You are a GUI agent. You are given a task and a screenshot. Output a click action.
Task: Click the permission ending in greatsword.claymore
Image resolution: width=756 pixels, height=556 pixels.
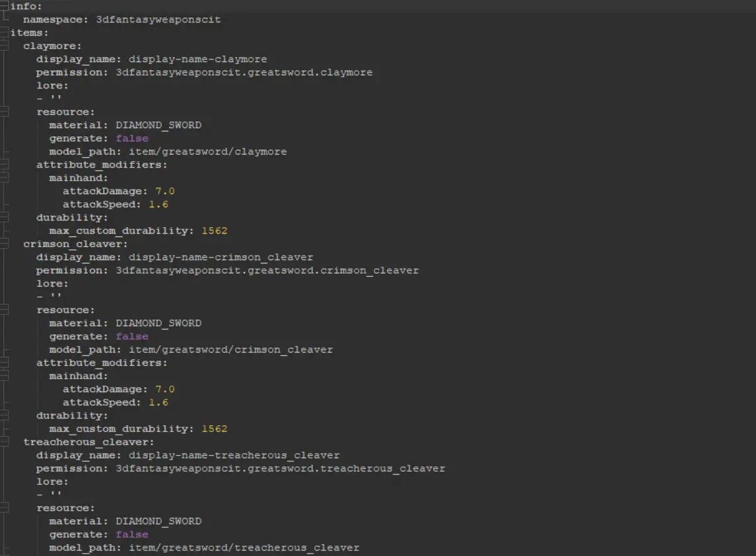tap(244, 73)
